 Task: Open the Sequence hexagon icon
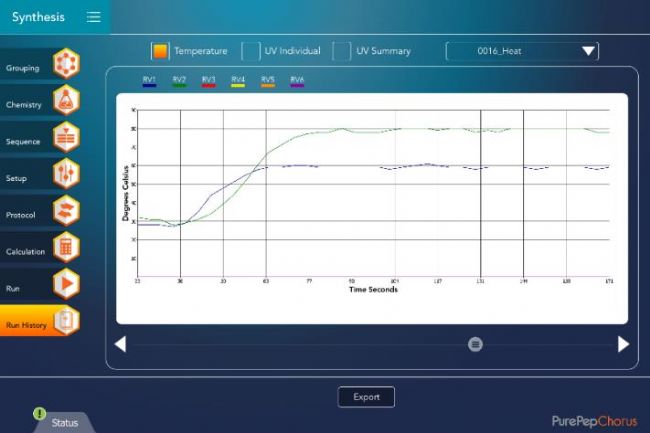(x=66, y=138)
